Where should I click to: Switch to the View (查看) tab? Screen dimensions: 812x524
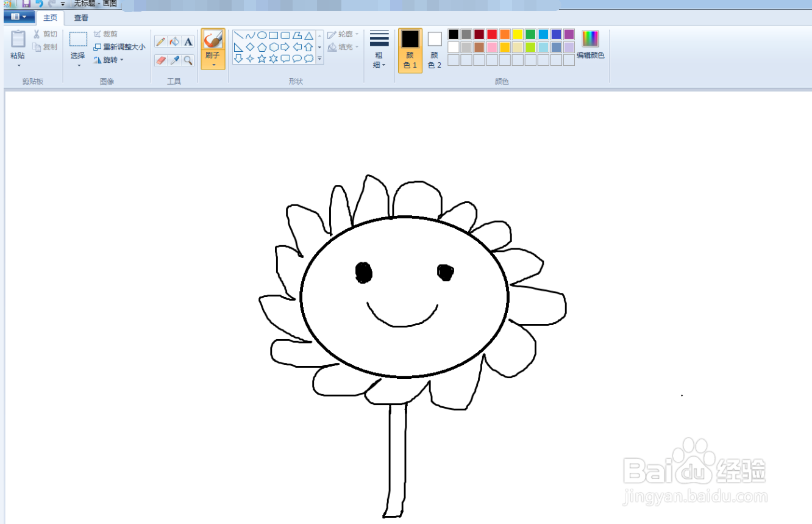(x=81, y=18)
